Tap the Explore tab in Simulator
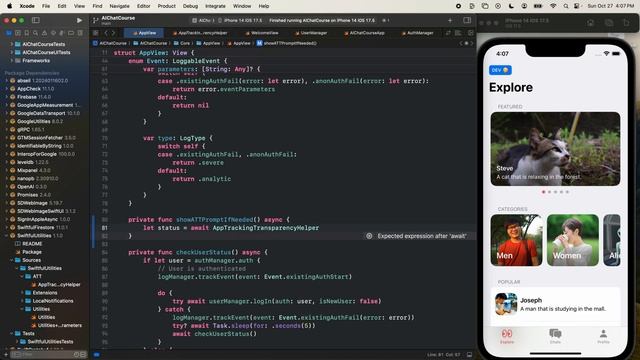This screenshot has height=360, width=640. pos(507,336)
